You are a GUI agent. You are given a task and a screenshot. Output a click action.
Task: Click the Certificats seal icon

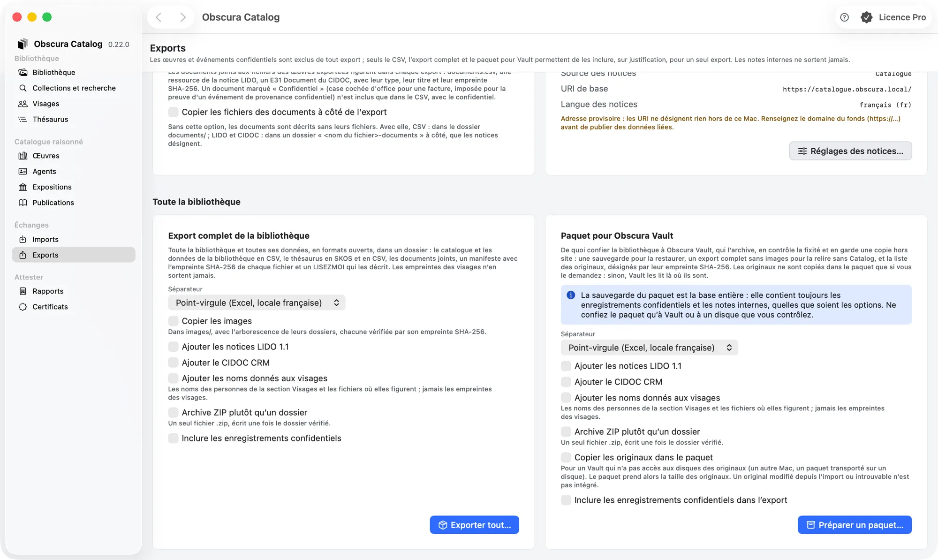(23, 307)
